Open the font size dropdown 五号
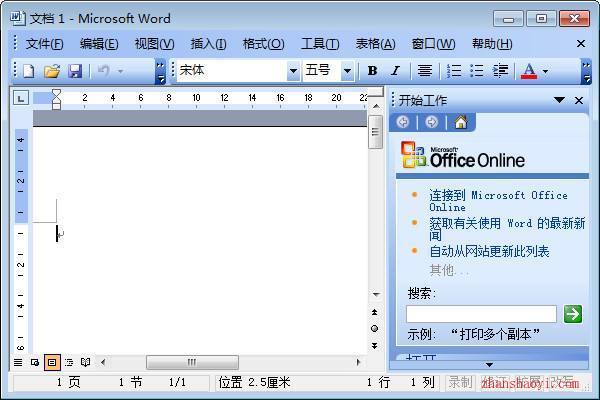 pos(347,71)
